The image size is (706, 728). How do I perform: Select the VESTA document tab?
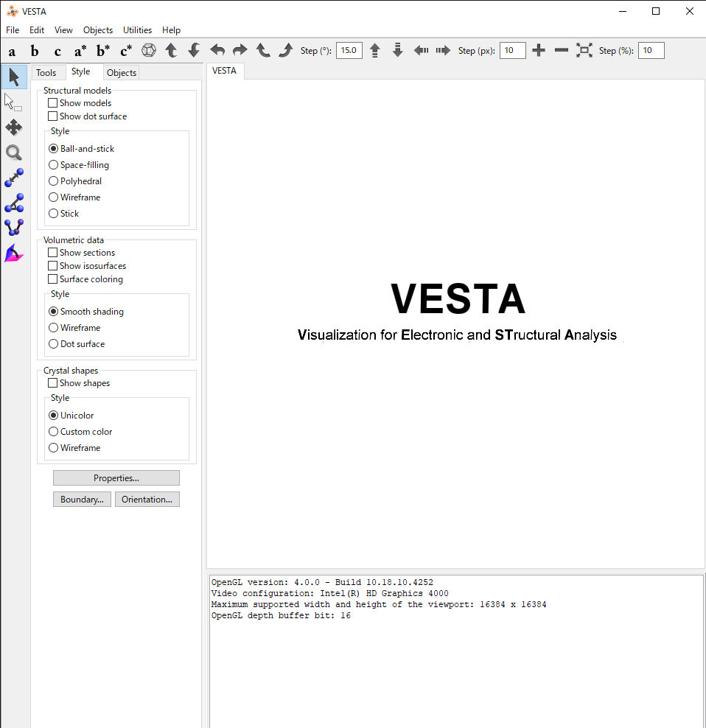click(x=224, y=71)
